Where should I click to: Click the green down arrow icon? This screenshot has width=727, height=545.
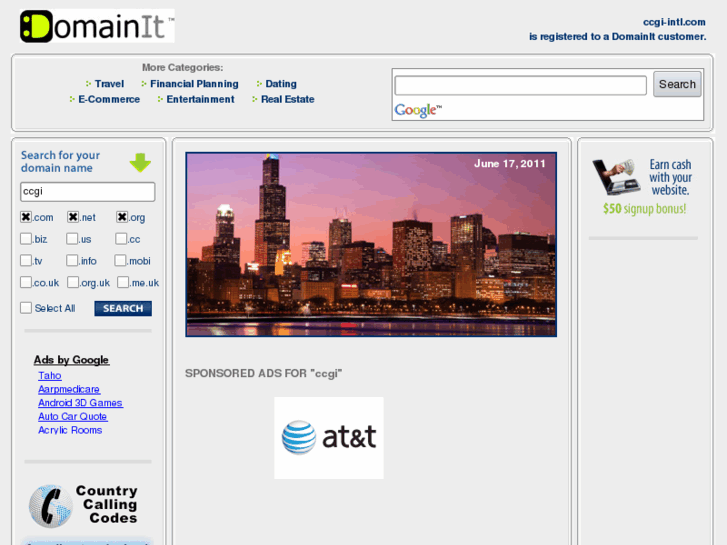click(140, 162)
